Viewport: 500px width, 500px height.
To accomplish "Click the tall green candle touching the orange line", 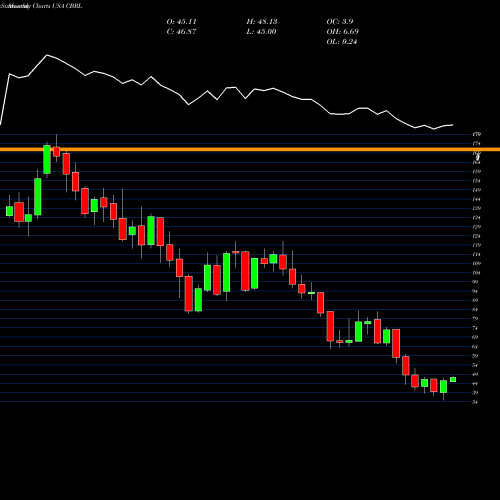I will pyautogui.click(x=47, y=159).
